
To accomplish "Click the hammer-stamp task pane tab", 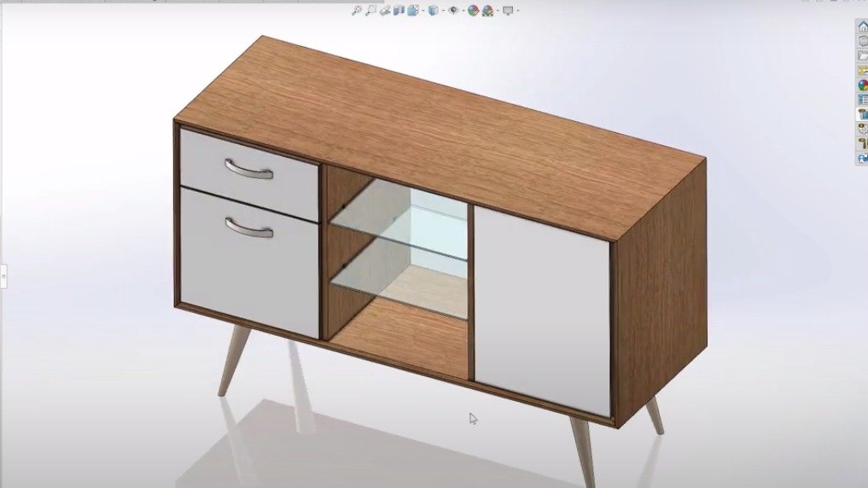I will 862,144.
